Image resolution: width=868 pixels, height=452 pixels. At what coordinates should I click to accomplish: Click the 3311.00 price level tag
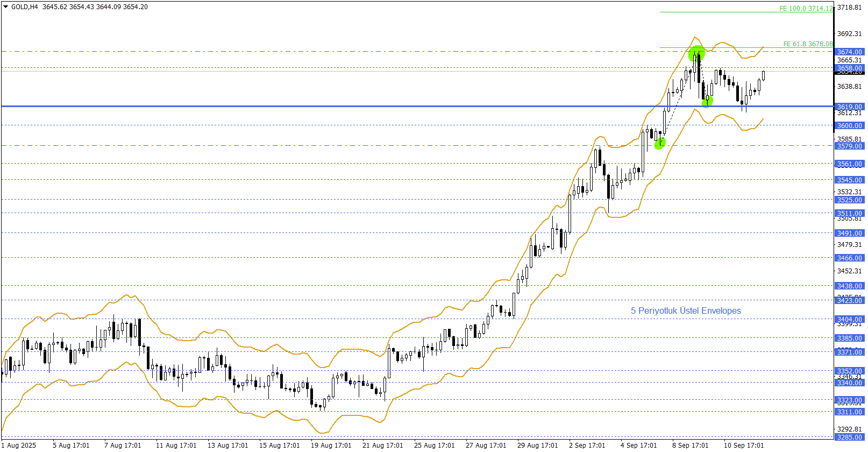850,412
